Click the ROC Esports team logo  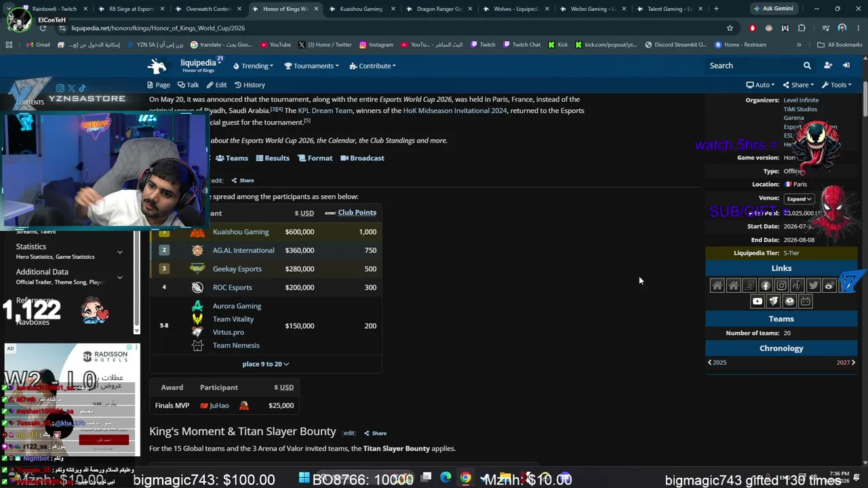pos(197,287)
